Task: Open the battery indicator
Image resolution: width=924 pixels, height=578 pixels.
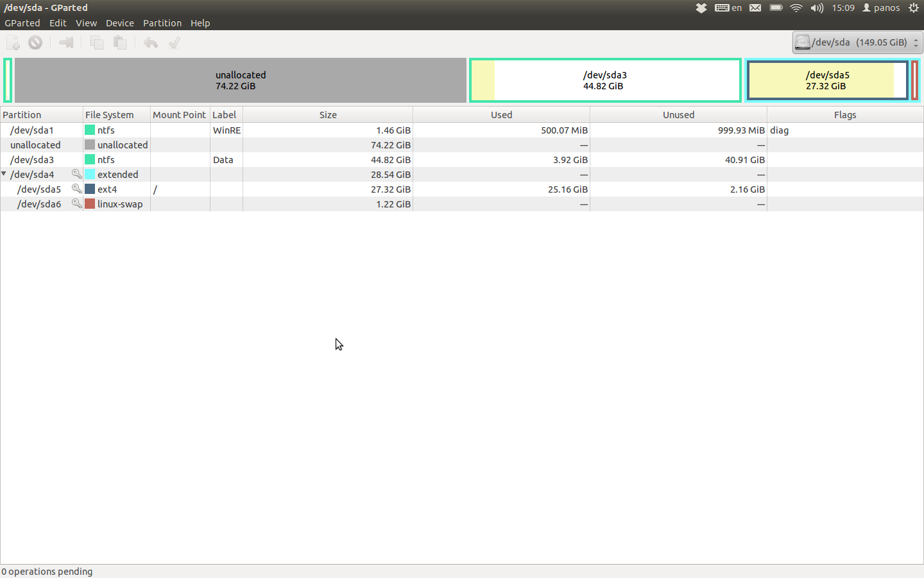Action: [x=776, y=8]
